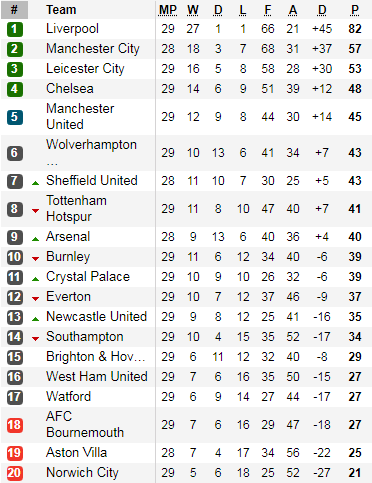The width and height of the screenshot is (372, 483).
Task: Click green up arrow beside Sheffield United
Action: (x=35, y=183)
